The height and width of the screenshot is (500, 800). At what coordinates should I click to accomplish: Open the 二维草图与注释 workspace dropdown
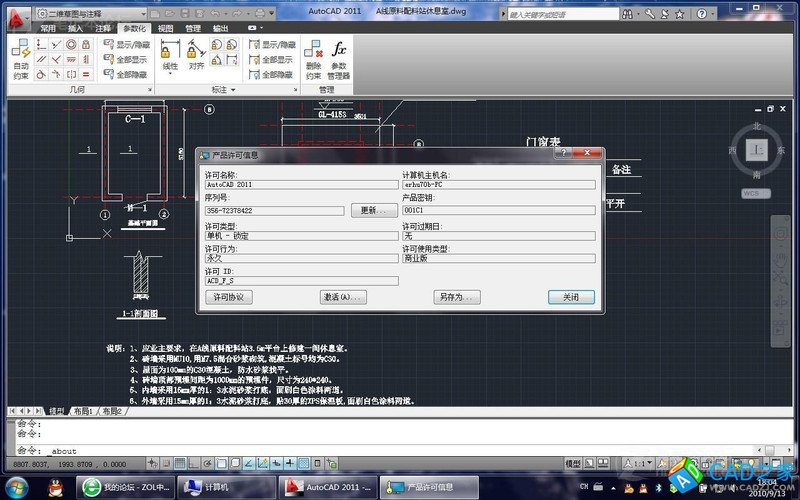pyautogui.click(x=92, y=14)
